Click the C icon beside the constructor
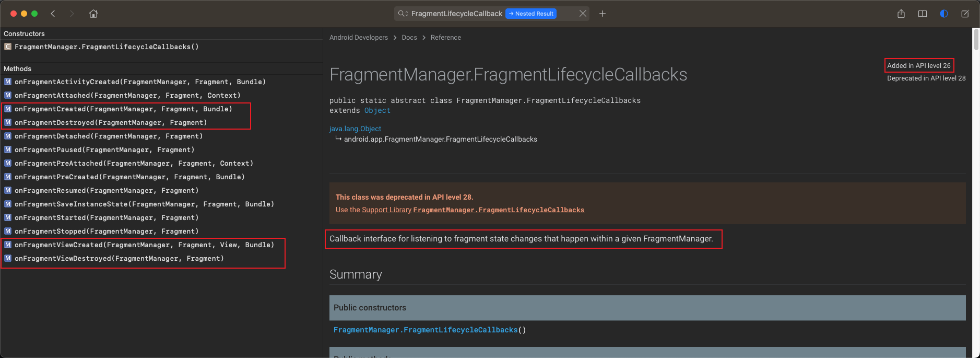This screenshot has width=980, height=358. coord(8,47)
